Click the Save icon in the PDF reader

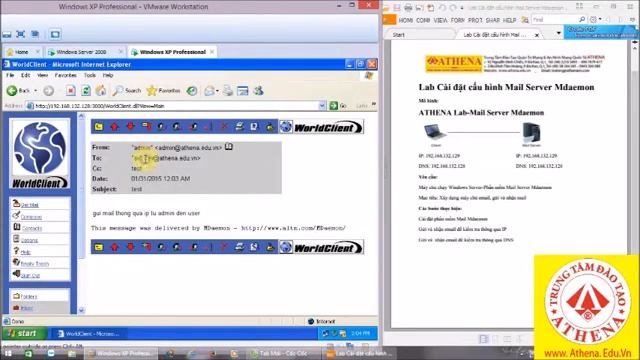coord(396,7)
